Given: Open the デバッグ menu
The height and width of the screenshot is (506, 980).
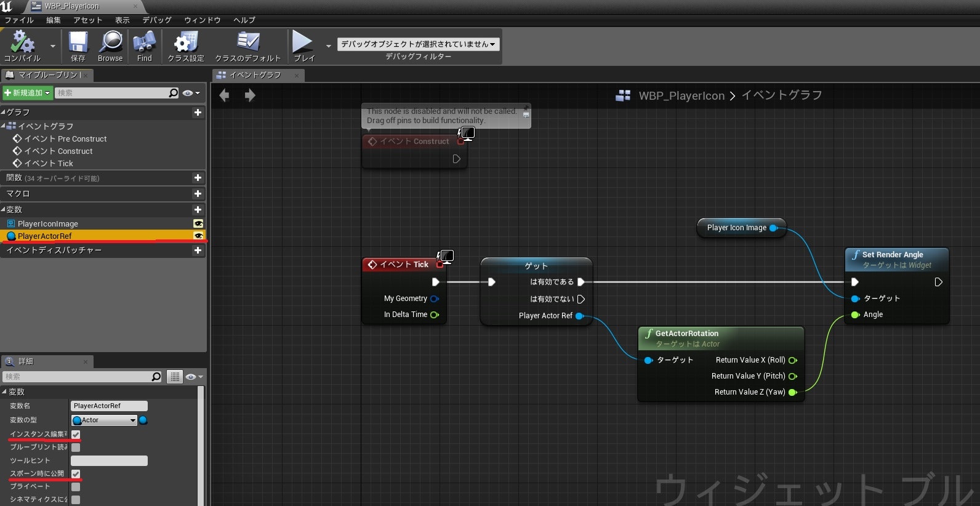Looking at the screenshot, I should pos(157,20).
